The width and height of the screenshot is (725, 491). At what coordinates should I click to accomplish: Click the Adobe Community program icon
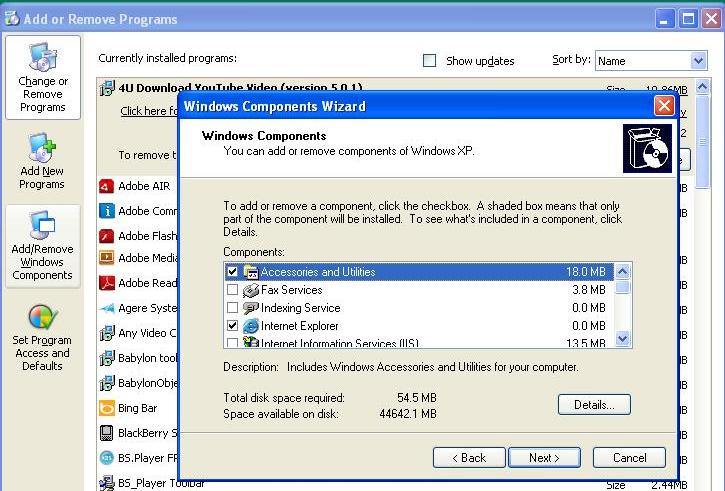point(107,211)
